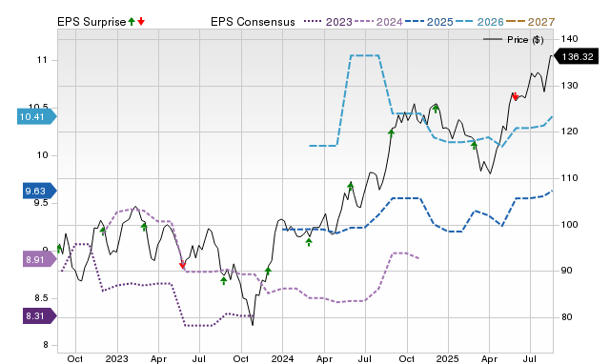The width and height of the screenshot is (610, 364).
Task: Click the 2023 label on the time axis
Action: pos(116,358)
